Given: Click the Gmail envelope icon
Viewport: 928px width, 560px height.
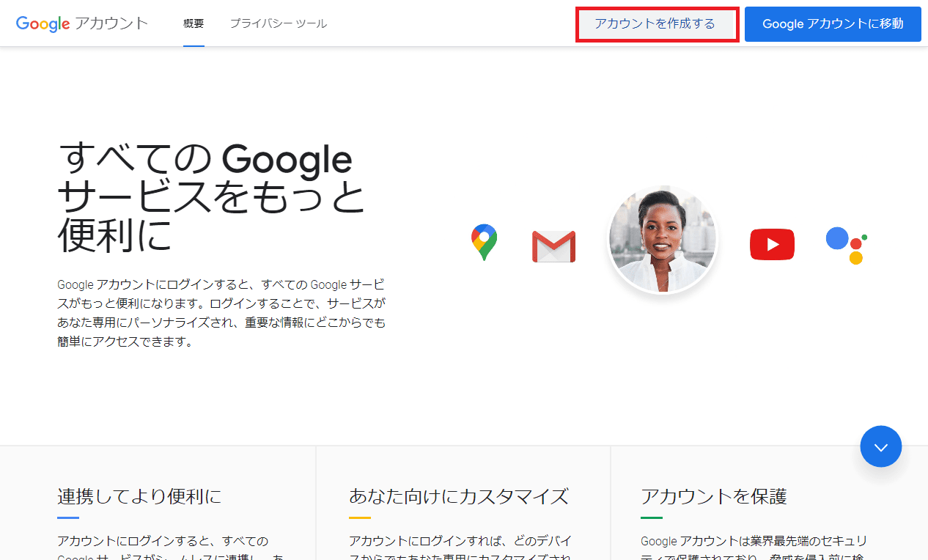Looking at the screenshot, I should pos(553,247).
